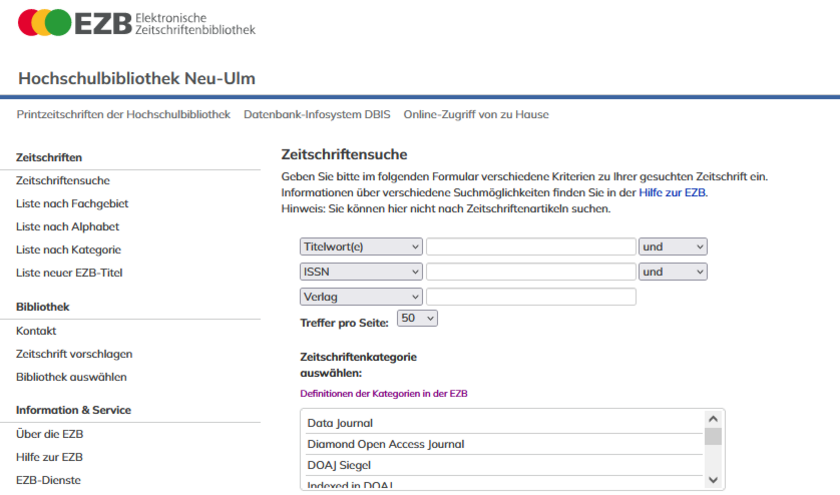Image resolution: width=840 pixels, height=495 pixels.
Task: Click Bibliothek sidebar section heading
Action: (43, 307)
